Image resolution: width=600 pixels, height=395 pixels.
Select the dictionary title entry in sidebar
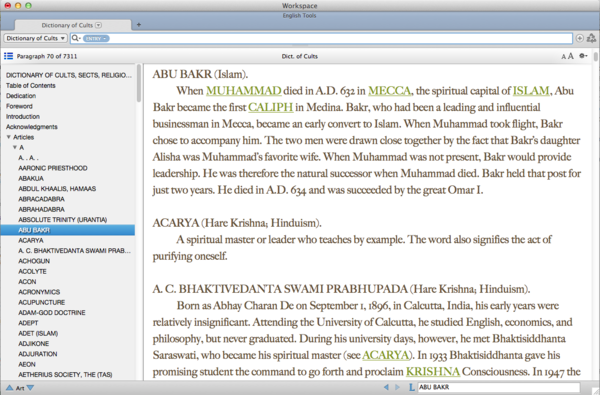[68, 75]
